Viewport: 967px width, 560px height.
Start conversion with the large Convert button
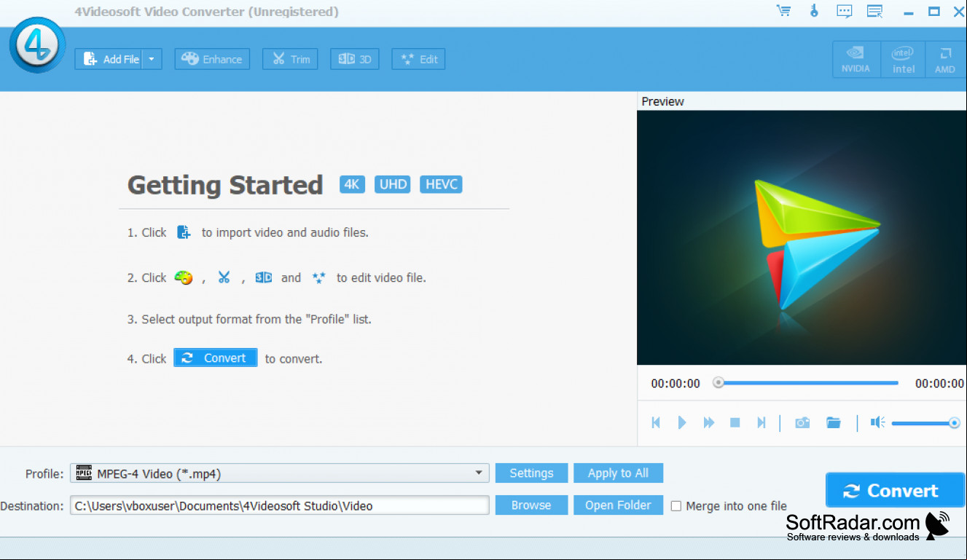895,490
